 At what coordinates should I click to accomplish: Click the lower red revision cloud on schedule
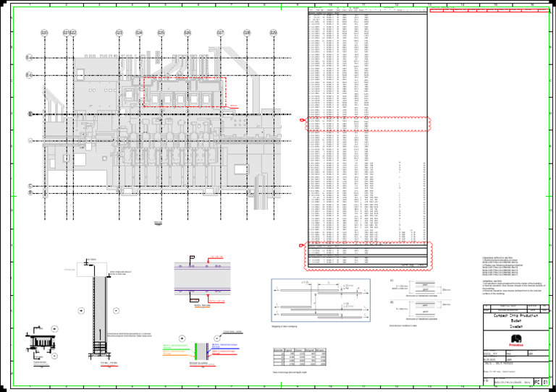368,256
